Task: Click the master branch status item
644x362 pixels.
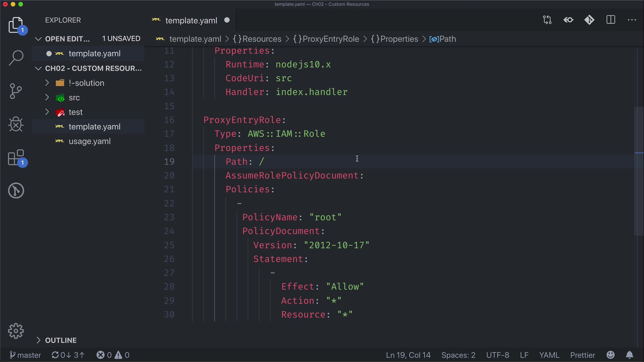Action: tap(25, 355)
